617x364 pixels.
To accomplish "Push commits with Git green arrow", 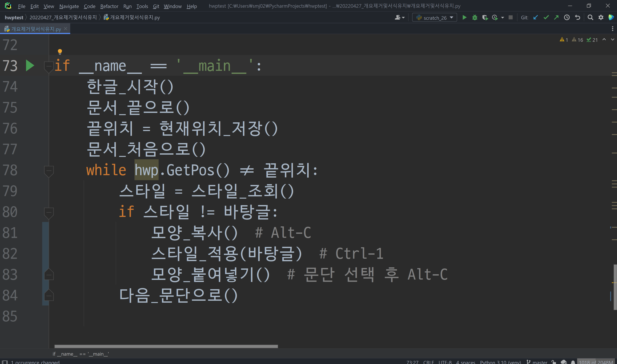I will (556, 17).
